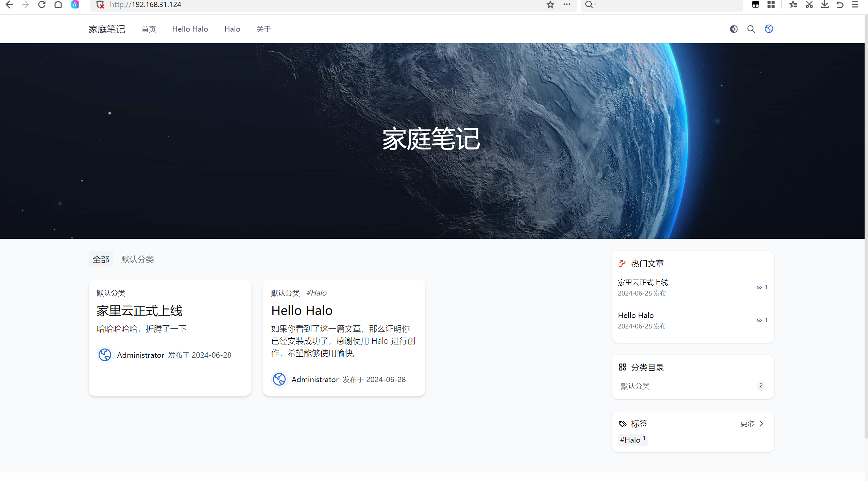Viewport: 868px width, 481px height.
Task: Select the 全部 category tab
Action: [101, 260]
